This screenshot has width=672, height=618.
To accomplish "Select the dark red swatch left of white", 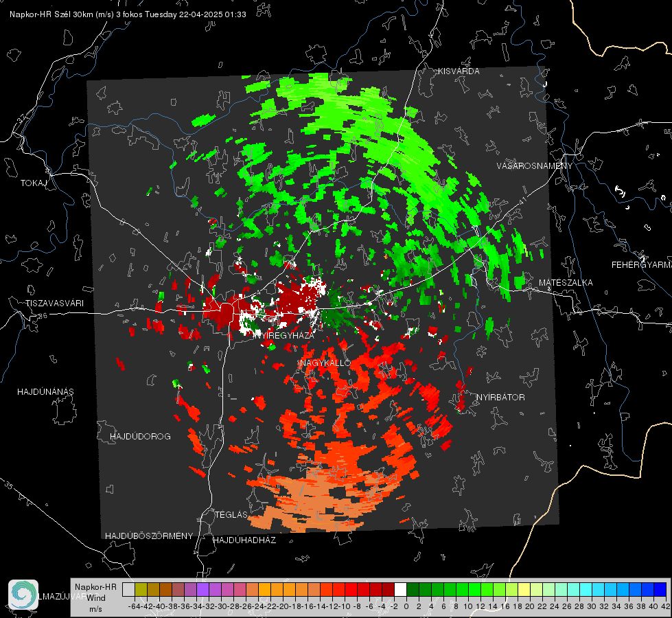I will 388,589.
